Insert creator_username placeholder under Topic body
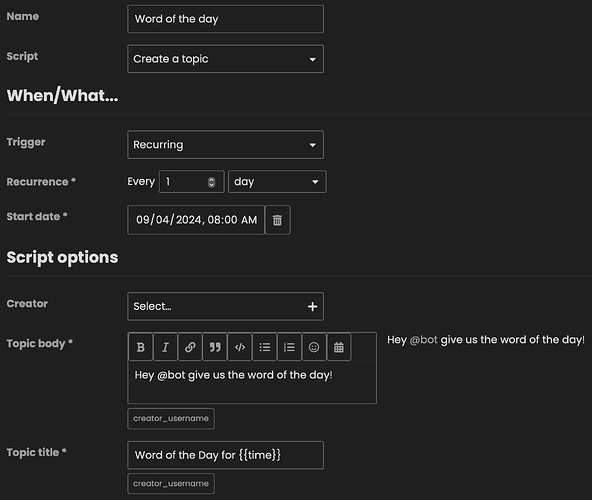This screenshot has height=500, width=592. click(x=171, y=418)
